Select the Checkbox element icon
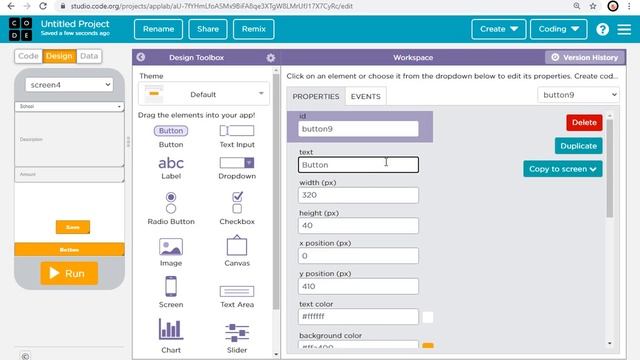Viewport: 640px width, 360px height. coord(237,202)
